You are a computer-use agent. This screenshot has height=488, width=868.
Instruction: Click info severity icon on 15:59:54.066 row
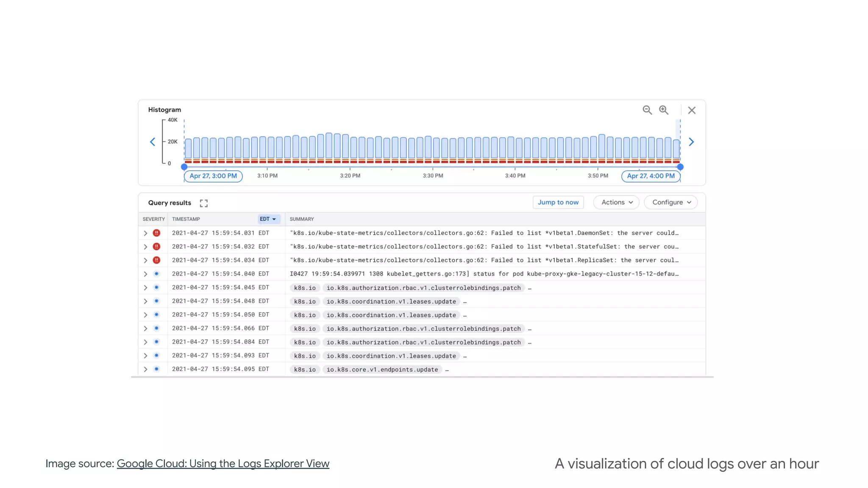tap(156, 328)
